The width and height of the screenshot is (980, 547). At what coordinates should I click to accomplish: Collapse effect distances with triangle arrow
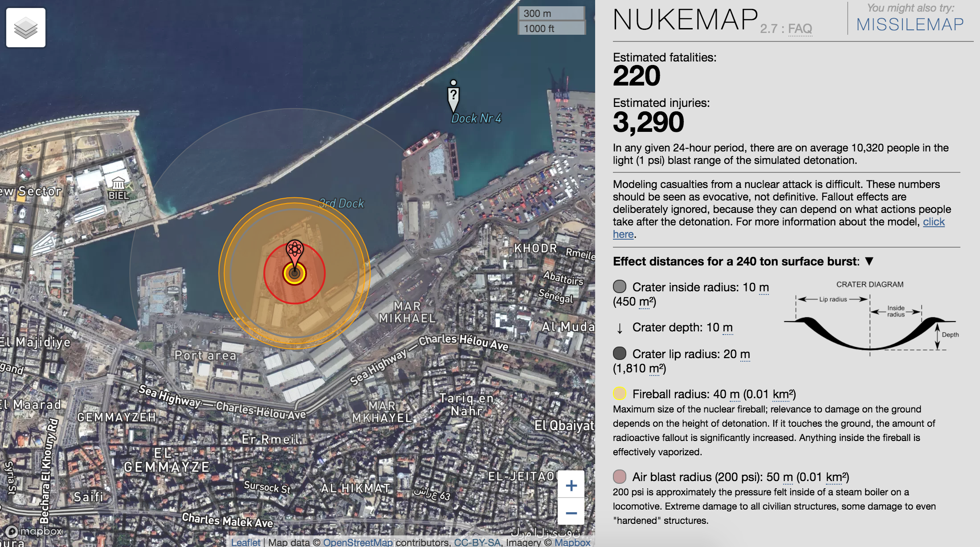[869, 261]
